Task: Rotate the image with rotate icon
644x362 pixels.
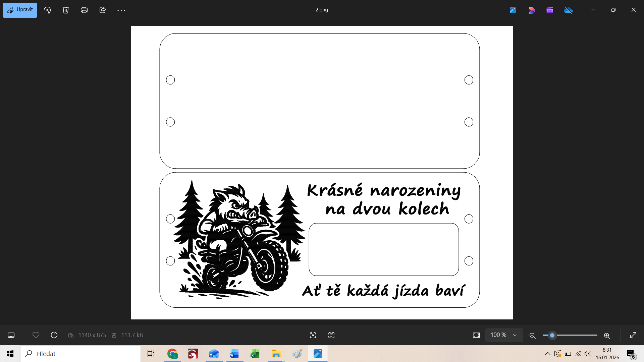Action: pyautogui.click(x=47, y=10)
